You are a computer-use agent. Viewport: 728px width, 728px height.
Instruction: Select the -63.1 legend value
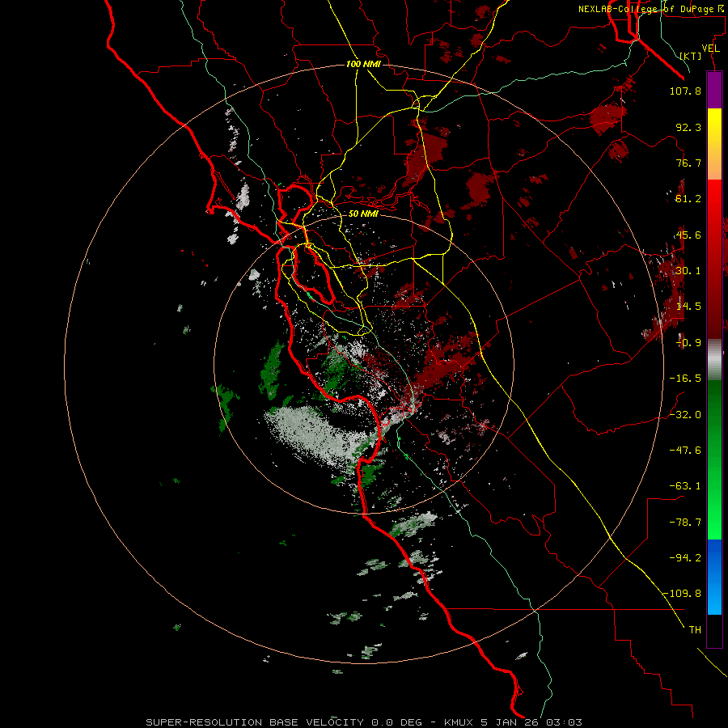pos(685,486)
